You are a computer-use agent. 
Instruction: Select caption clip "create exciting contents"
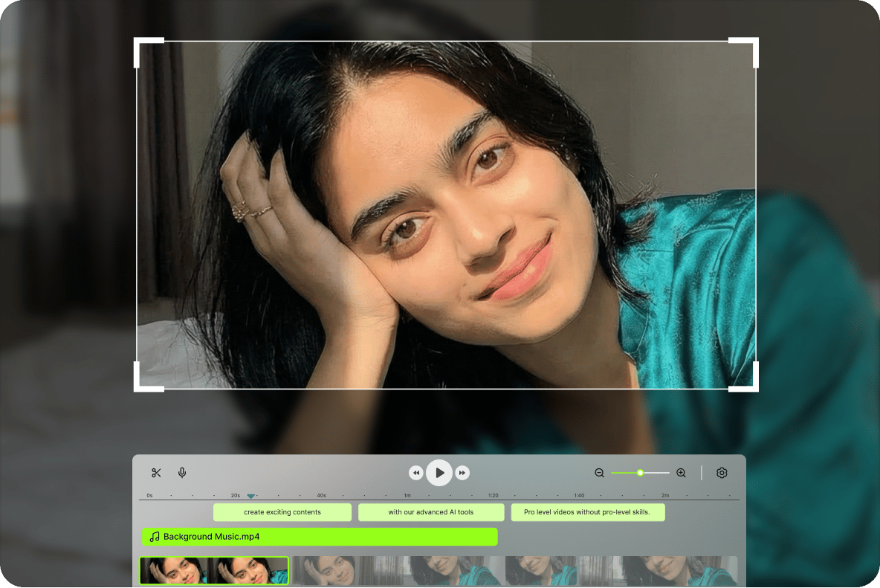pyautogui.click(x=282, y=512)
